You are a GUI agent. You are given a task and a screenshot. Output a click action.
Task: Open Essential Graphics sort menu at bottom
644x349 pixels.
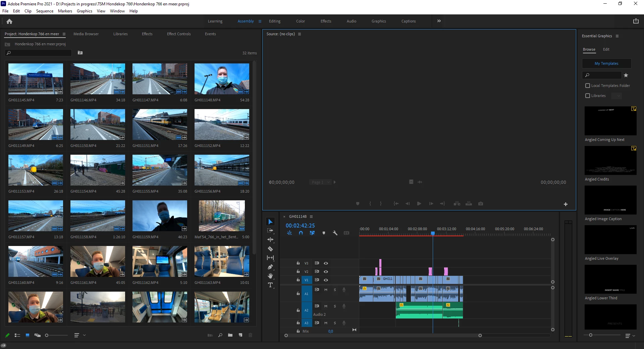(630, 336)
